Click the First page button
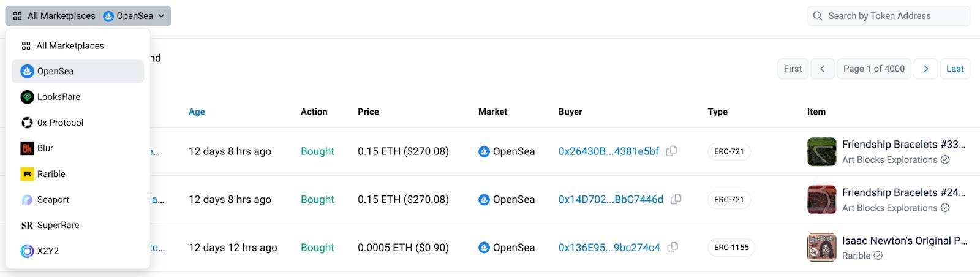The height and width of the screenshot is (277, 980). tap(793, 69)
